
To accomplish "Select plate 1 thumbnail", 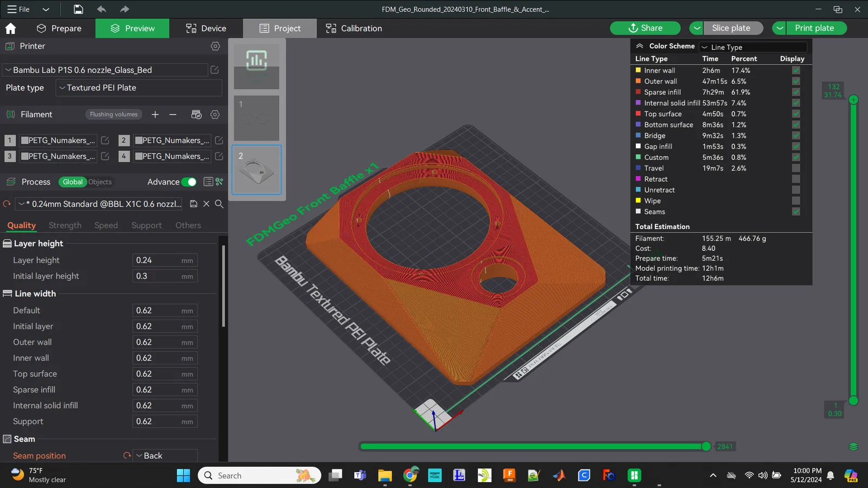I will pyautogui.click(x=257, y=118).
